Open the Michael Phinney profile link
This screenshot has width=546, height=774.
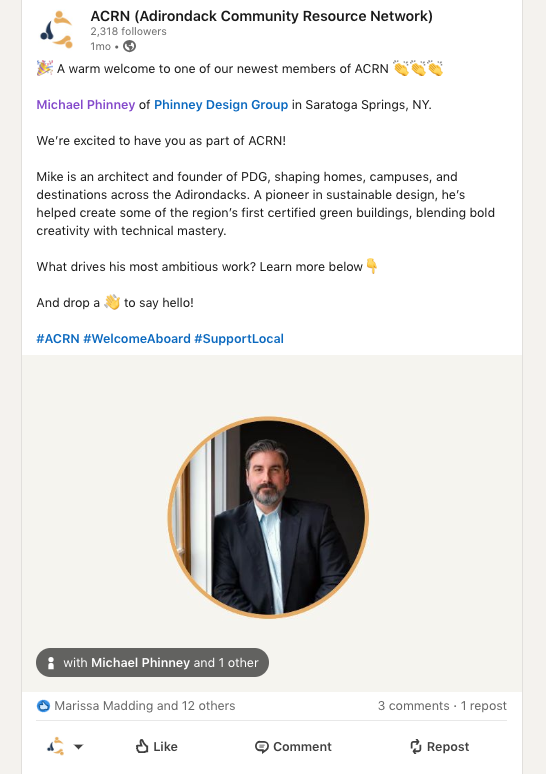(x=85, y=105)
